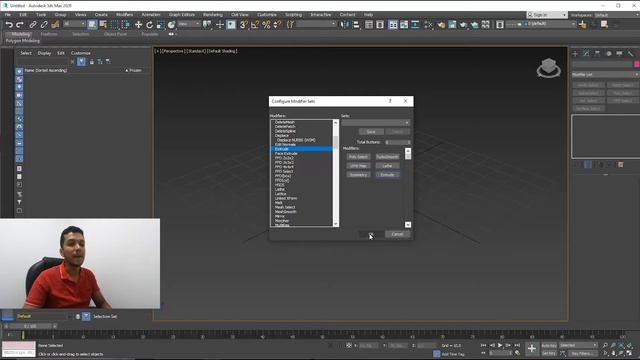Open the Rendered Frame Window icon
Viewport: 640px width, 360px height.
point(452,24)
